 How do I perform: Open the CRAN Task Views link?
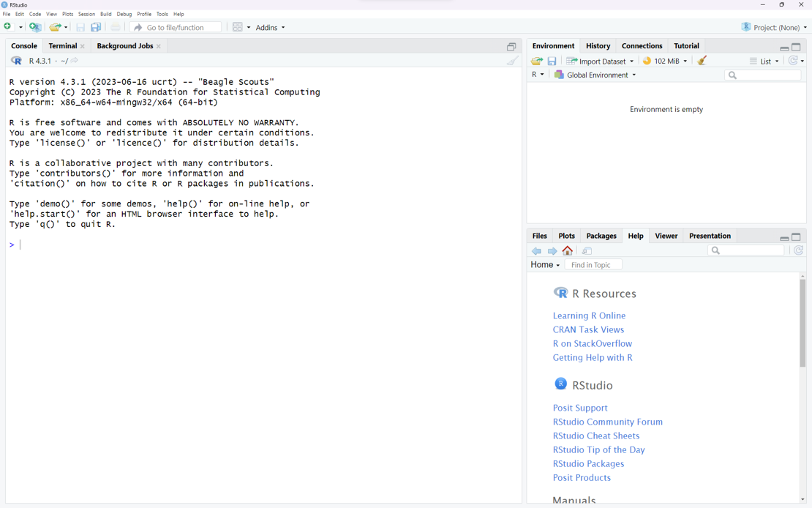click(x=588, y=329)
